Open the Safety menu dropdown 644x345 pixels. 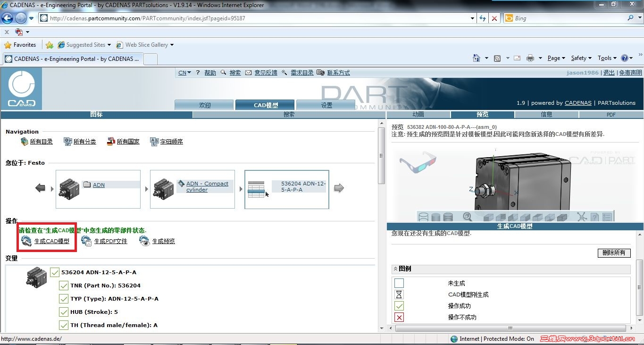tap(581, 58)
